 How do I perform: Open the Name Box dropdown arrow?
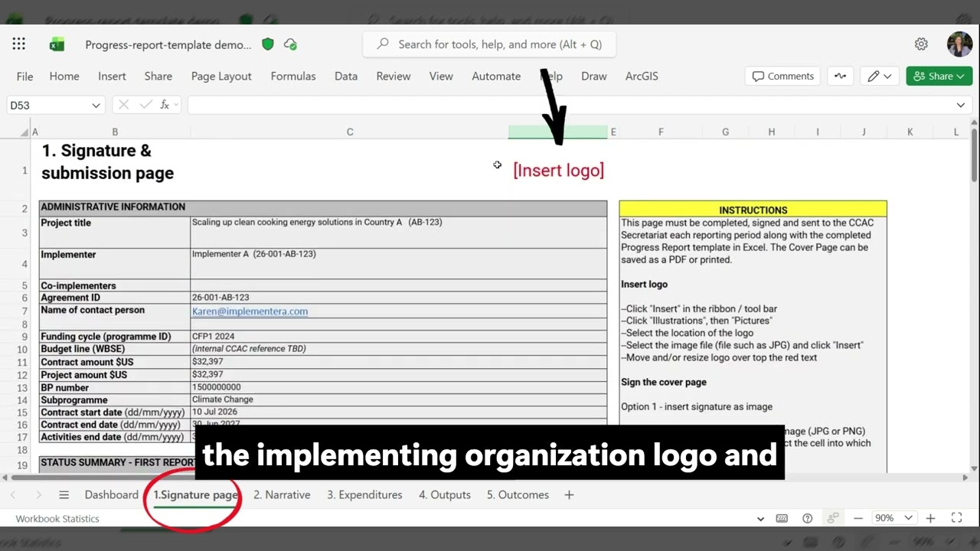[96, 106]
